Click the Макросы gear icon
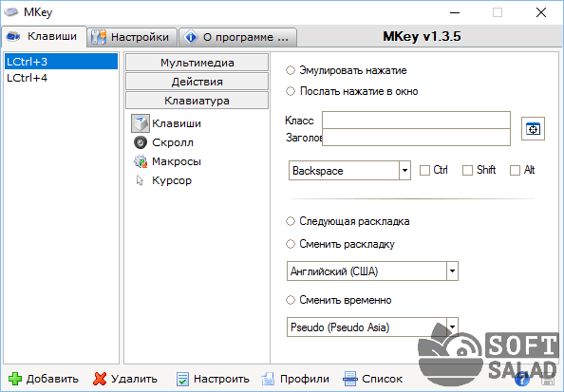Image resolution: width=564 pixels, height=392 pixels. (x=141, y=161)
